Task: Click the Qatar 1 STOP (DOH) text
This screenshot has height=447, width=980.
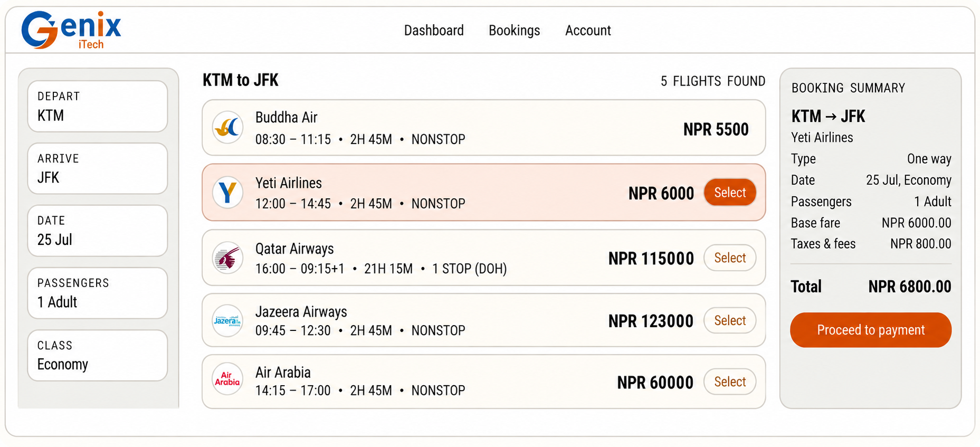Action: click(x=469, y=269)
